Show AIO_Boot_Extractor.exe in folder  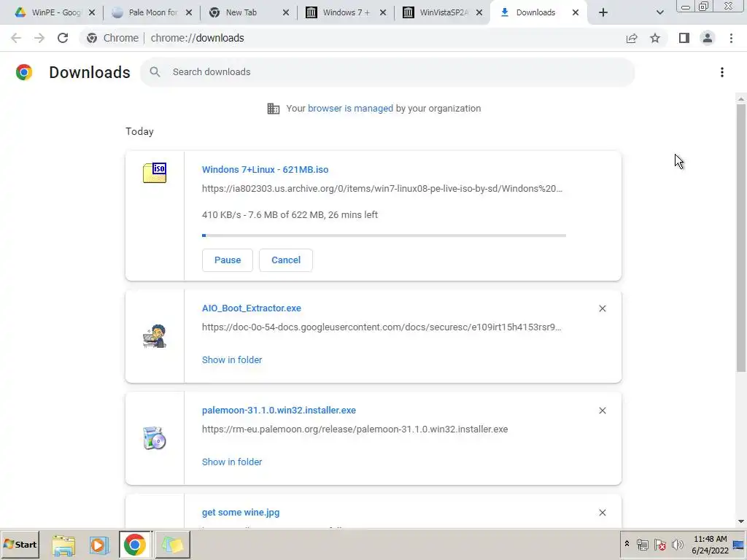tap(232, 360)
